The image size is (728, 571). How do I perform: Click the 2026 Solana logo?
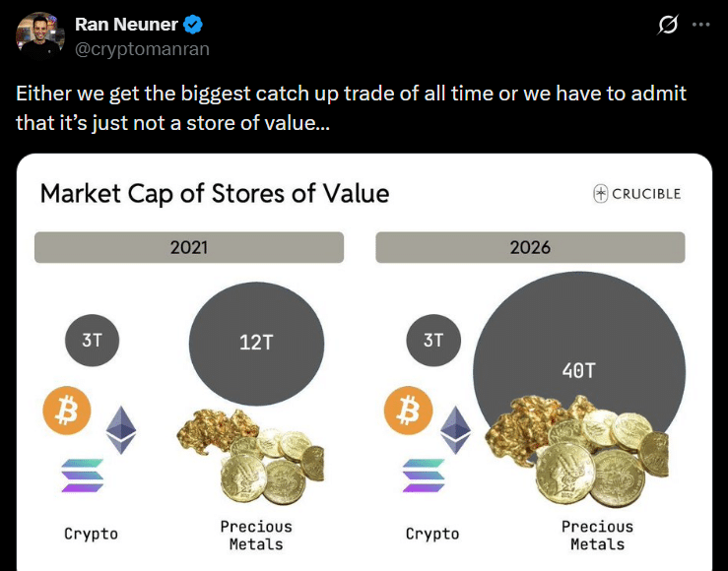(x=423, y=476)
